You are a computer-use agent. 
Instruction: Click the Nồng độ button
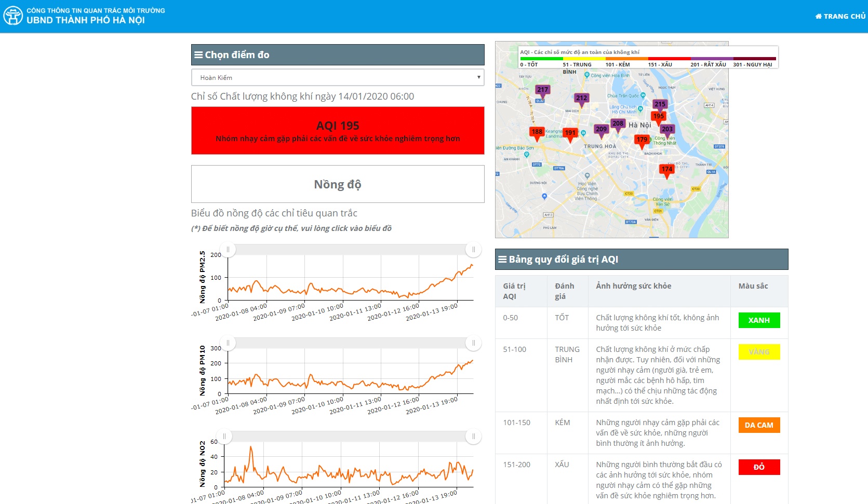[338, 184]
